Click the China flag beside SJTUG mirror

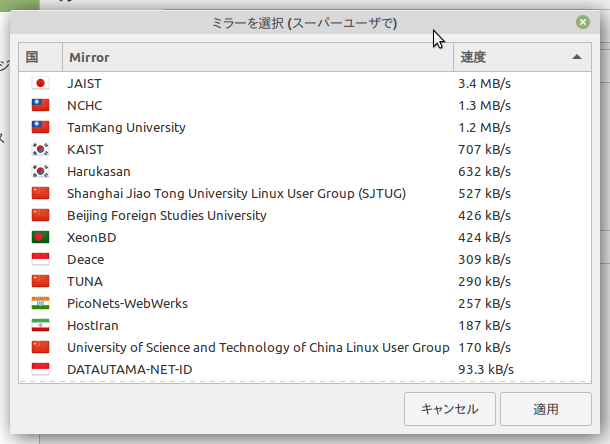tap(40, 193)
